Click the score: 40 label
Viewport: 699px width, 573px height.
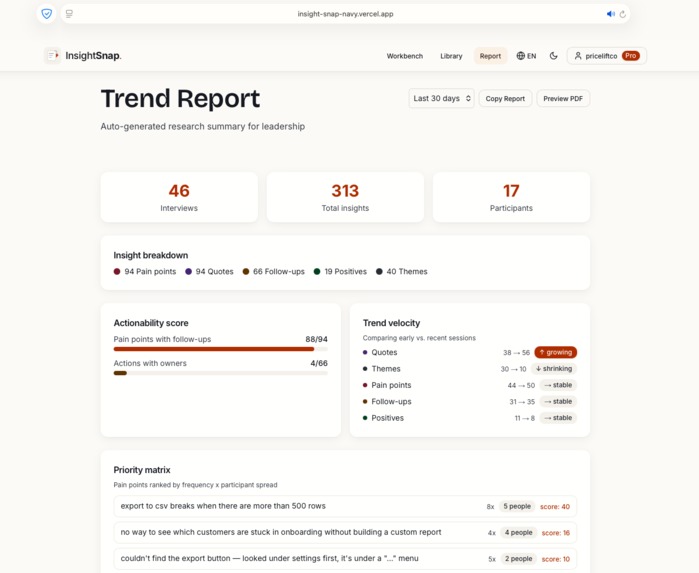(555, 507)
